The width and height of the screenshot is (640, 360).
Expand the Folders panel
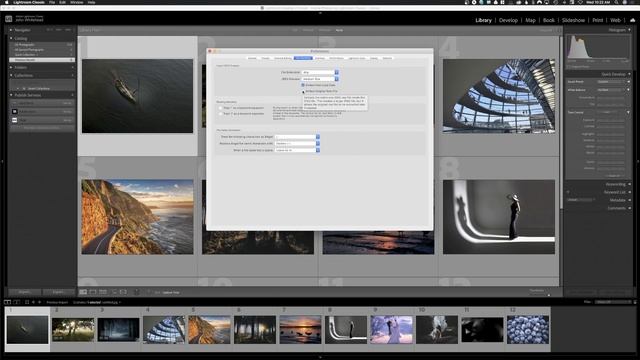click(x=11, y=67)
